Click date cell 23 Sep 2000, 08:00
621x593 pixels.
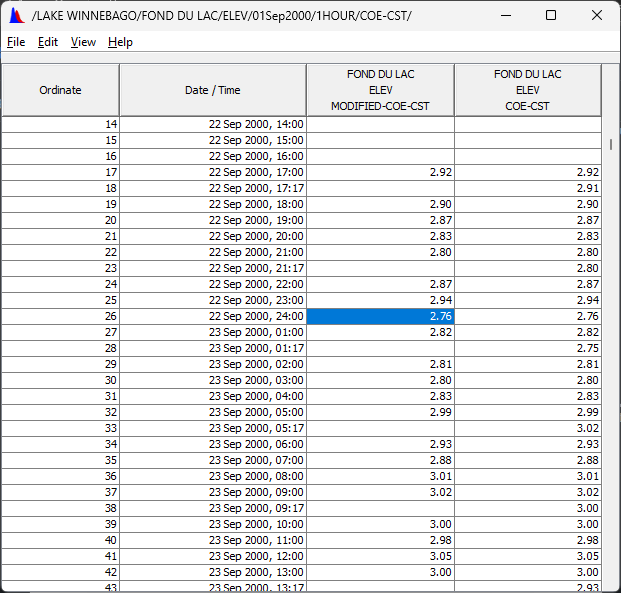(213, 476)
